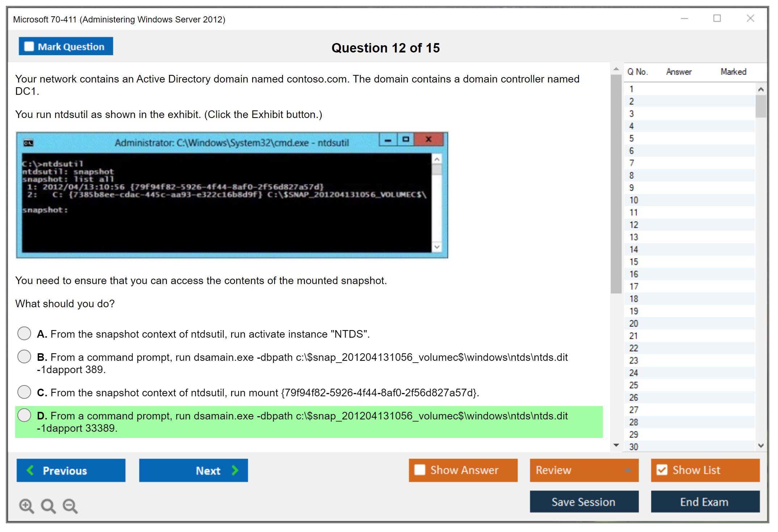Click the reset zoom magnifier icon
The height and width of the screenshot is (532, 778).
click(48, 506)
